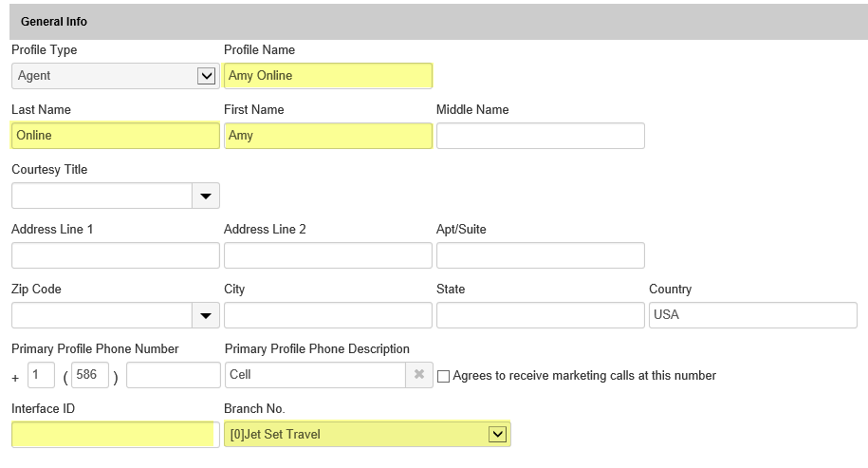The width and height of the screenshot is (868, 468).
Task: Select the First Name text box
Action: pyautogui.click(x=327, y=136)
